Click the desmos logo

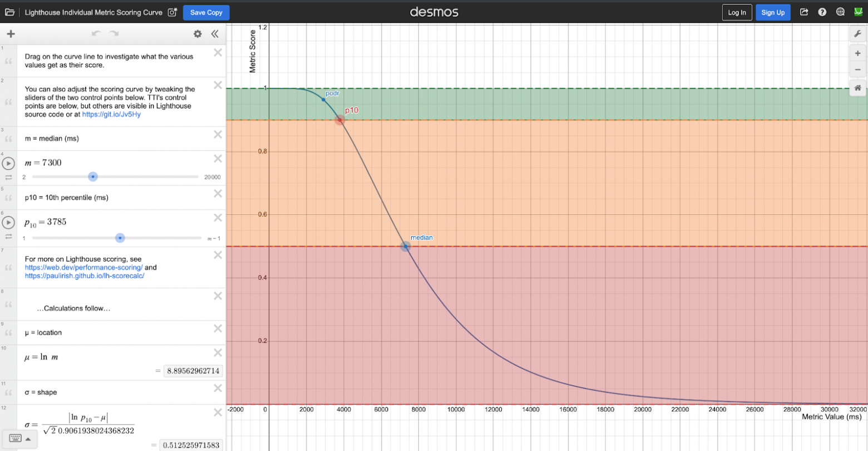(434, 12)
